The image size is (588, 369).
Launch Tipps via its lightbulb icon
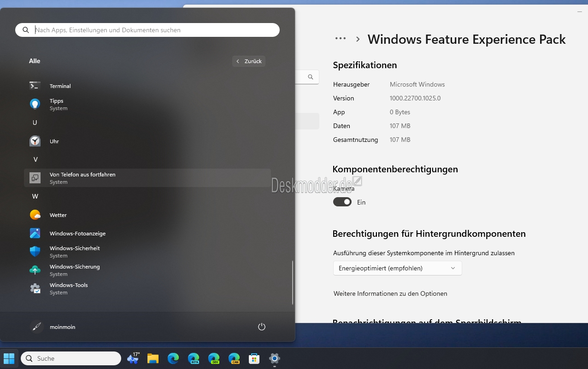(x=35, y=104)
